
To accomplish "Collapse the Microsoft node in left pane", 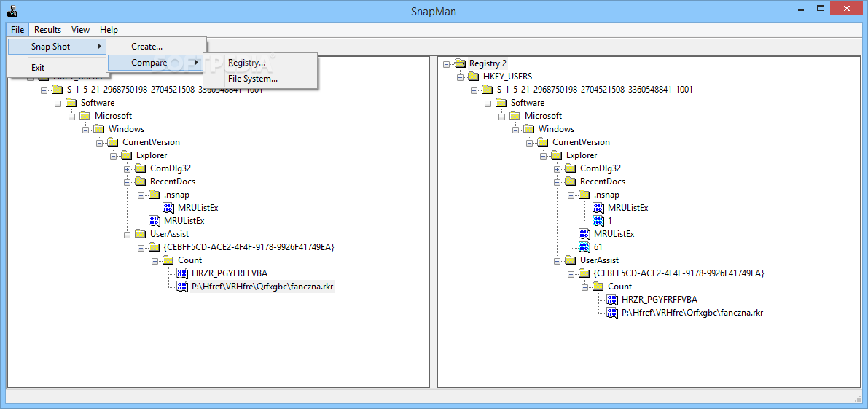I will tap(71, 116).
